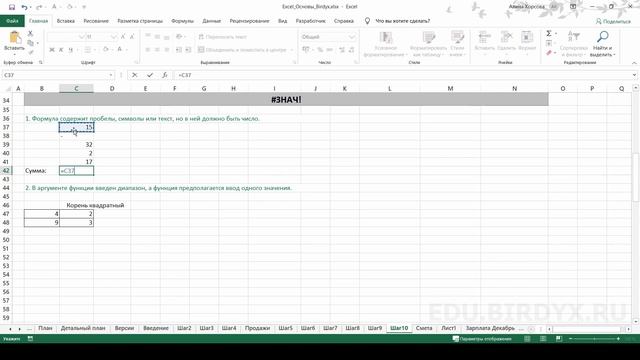This screenshot has width=640, height=360.
Task: Open the font size dropdown
Action: (x=113, y=37)
